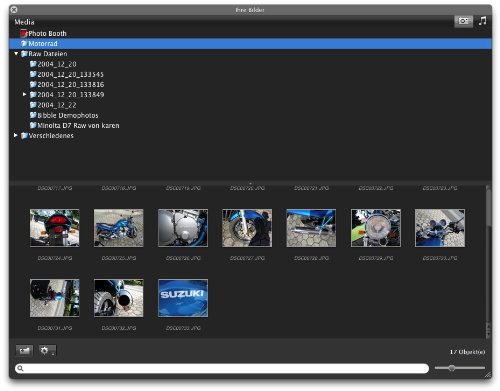500x391 pixels.
Task: Select the rear view with fence photo
Action: [x=55, y=298]
